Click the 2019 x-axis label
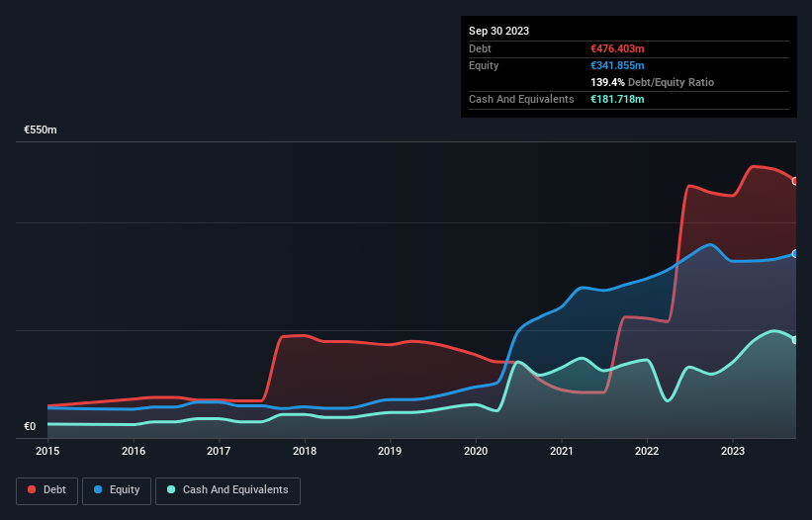The image size is (812, 520). (x=390, y=451)
